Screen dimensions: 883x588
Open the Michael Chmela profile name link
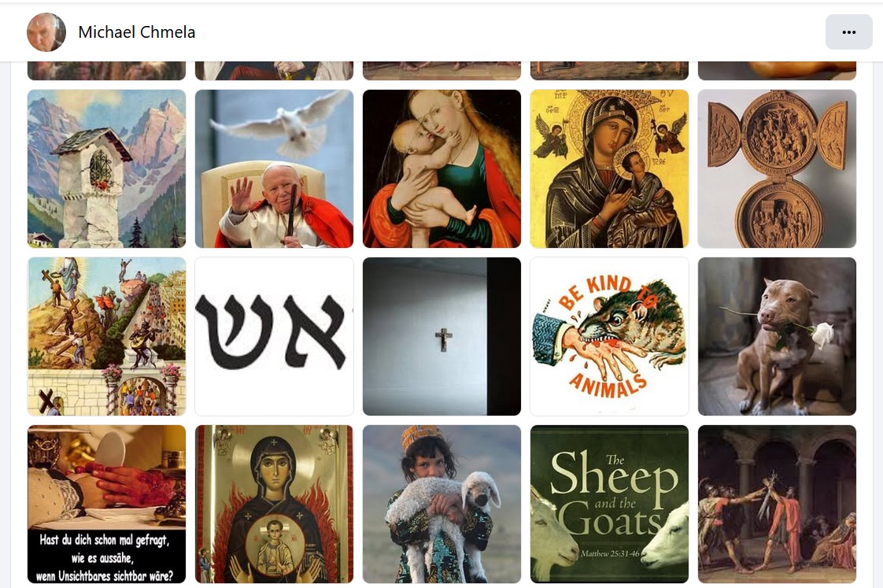tap(137, 32)
